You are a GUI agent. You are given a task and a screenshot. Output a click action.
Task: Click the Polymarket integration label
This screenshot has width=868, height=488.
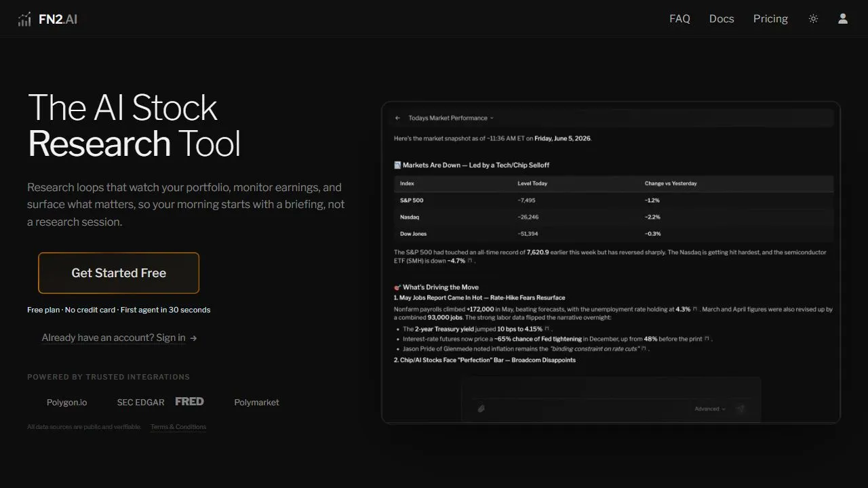pyautogui.click(x=256, y=402)
